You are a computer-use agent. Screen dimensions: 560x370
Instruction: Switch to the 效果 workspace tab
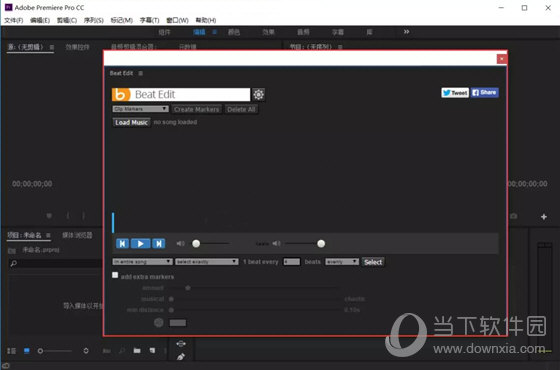268,32
